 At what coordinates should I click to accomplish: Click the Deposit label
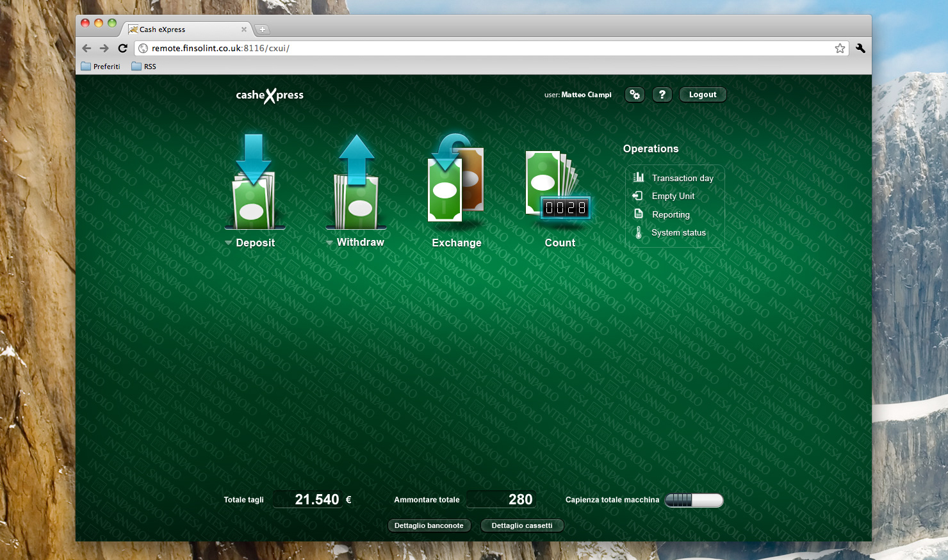click(x=255, y=243)
